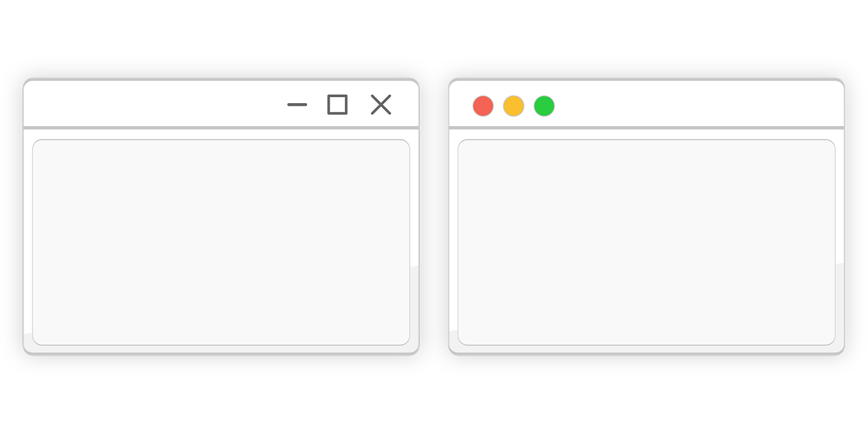Focus the rounded gray panel in the macOS-style window
868x434 pixels.
click(x=646, y=242)
